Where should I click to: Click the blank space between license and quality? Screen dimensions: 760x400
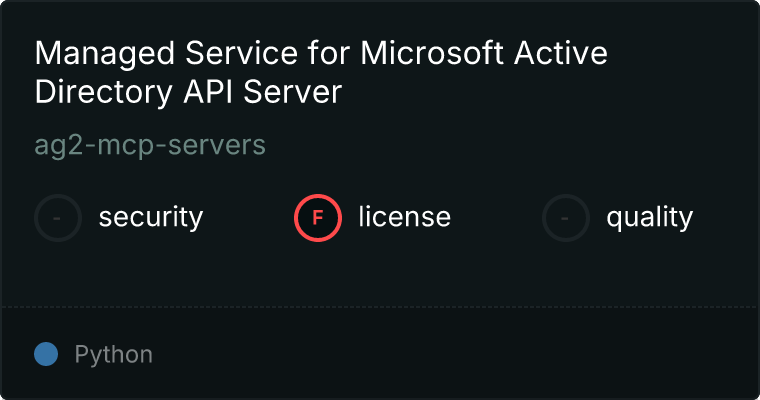tap(495, 217)
